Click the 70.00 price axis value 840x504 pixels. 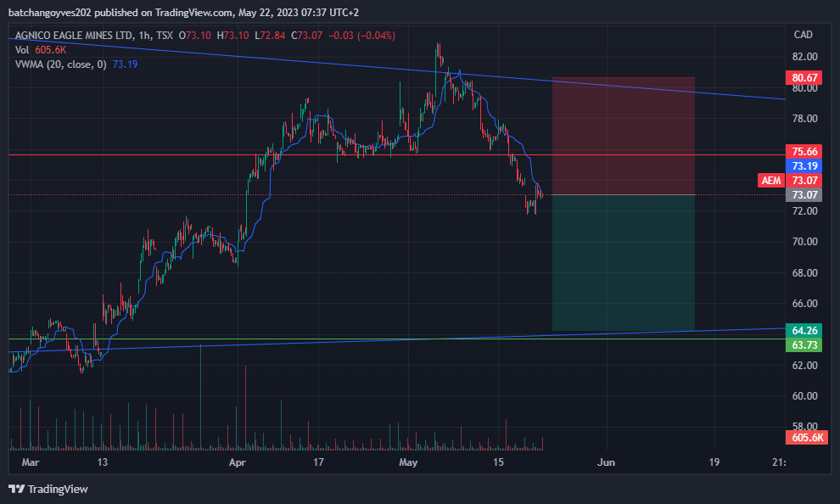click(x=804, y=242)
